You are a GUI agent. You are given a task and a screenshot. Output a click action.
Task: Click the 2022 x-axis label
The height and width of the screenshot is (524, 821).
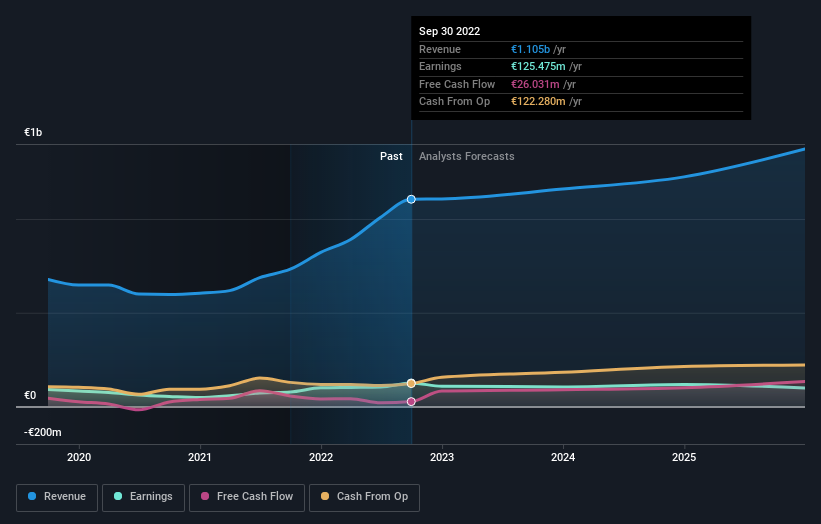(321, 457)
